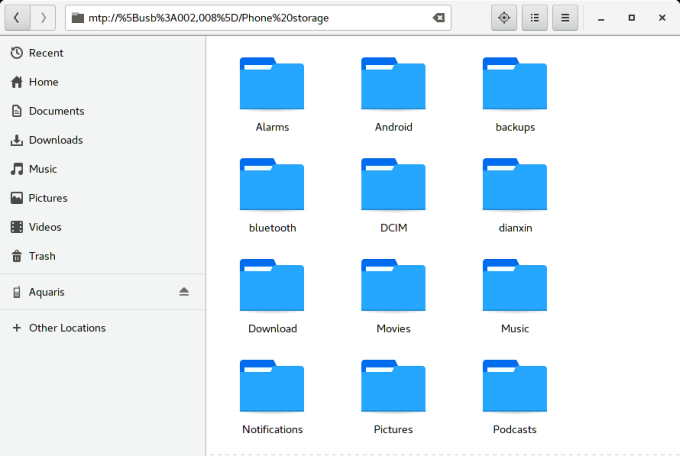Open Pictures in the sidebar
This screenshot has width=680, height=456.
click(x=102, y=198)
